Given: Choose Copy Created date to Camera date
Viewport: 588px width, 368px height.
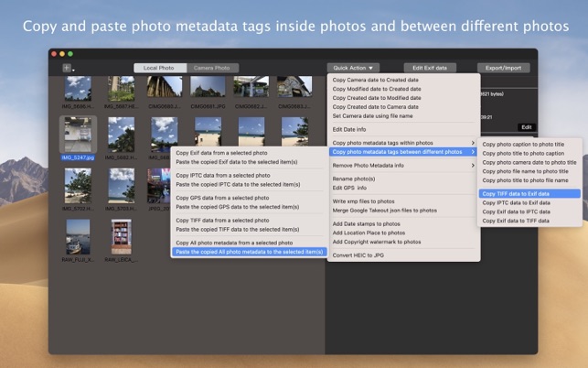Looking at the screenshot, I should click(x=403, y=107).
